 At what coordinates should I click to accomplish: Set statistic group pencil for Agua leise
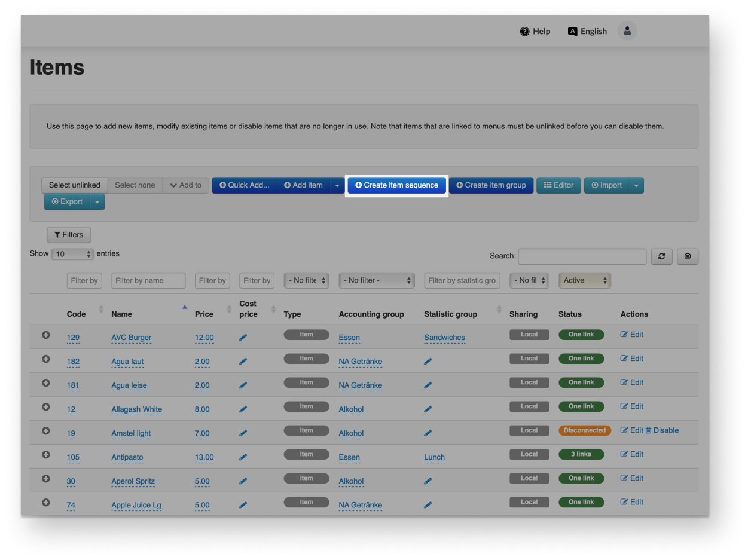(428, 385)
